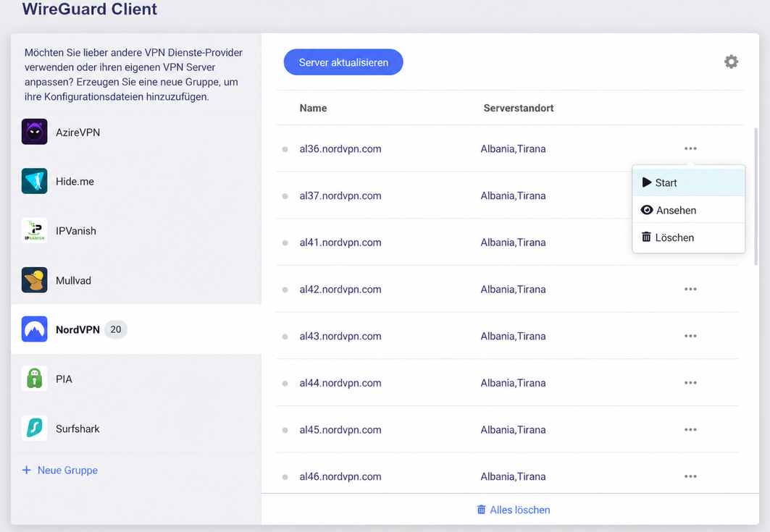Screen dimensions: 770x532
Task: Click the NordVPN count badge 20
Action: 116,329
